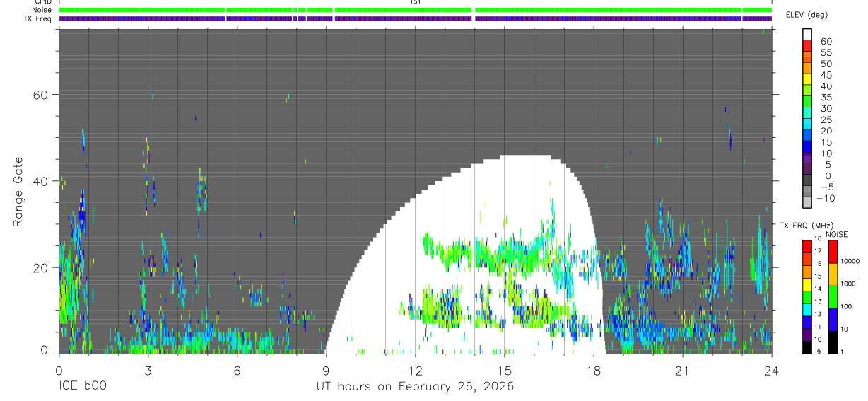Click the 'TX Freq' row label at top left
Screen dimensions: 868x401
point(38,18)
